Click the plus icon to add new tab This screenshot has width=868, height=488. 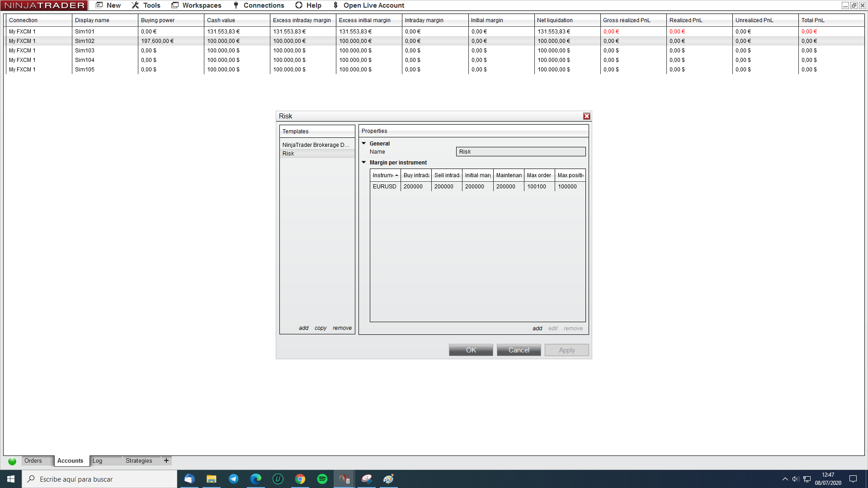(166, 460)
